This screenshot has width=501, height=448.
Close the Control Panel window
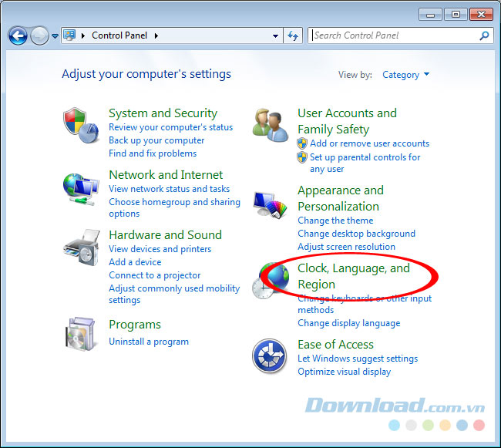(x=481, y=15)
